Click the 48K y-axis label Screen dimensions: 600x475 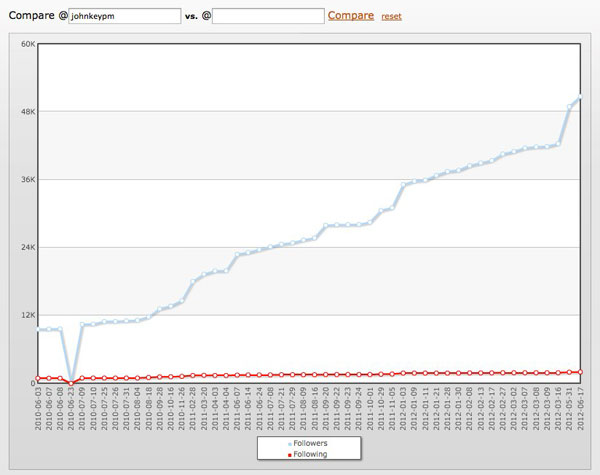pyautogui.click(x=28, y=112)
